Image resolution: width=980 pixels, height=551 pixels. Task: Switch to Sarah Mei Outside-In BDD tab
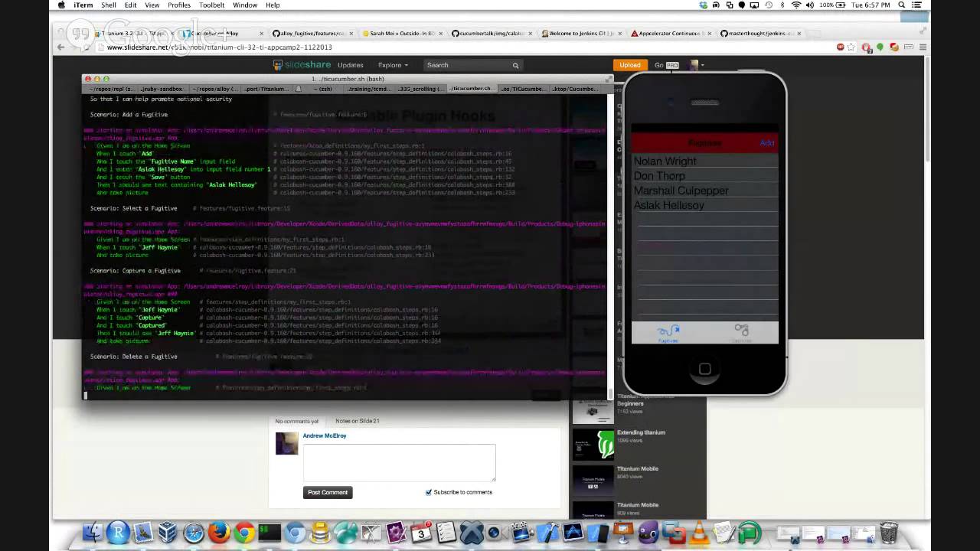click(x=402, y=34)
